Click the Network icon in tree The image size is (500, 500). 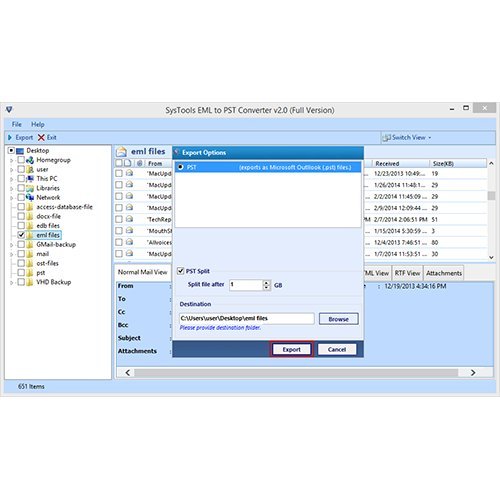point(30,197)
